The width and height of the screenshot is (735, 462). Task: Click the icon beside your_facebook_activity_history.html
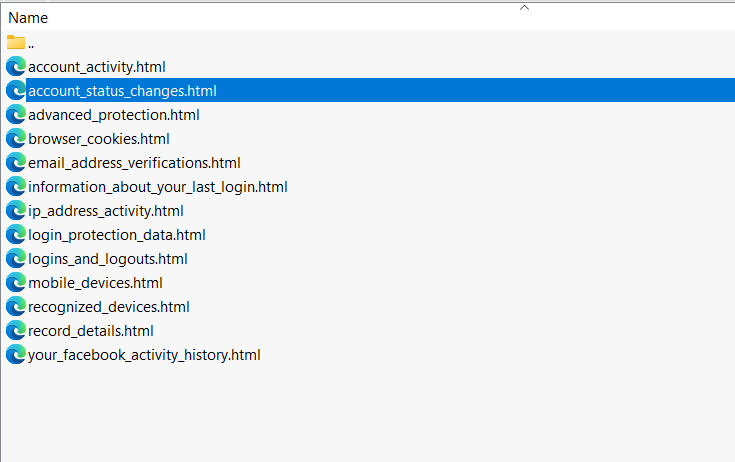coord(15,355)
